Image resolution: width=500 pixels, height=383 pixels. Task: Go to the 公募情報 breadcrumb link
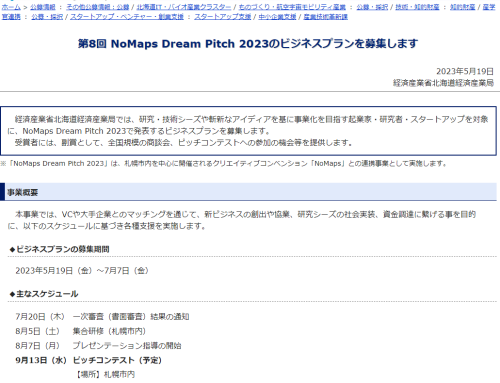(x=43, y=7)
